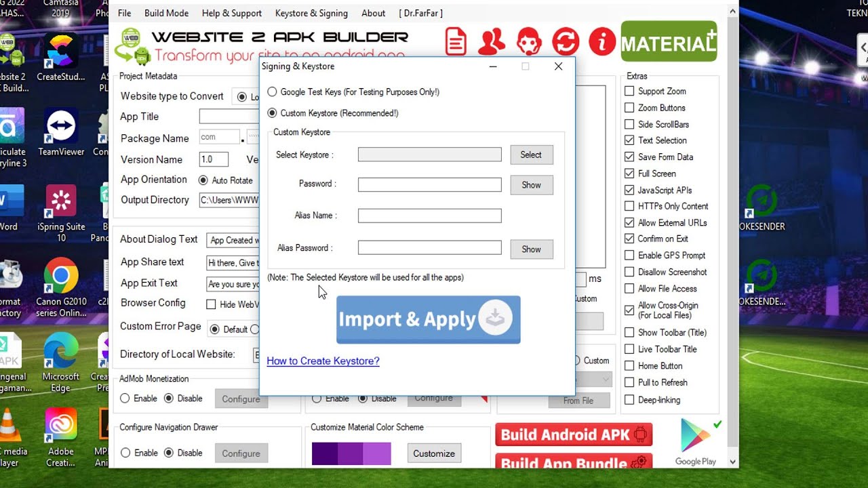The width and height of the screenshot is (868, 488).
Task: Open iSpring Suite 10 desktop icon
Action: (x=61, y=213)
